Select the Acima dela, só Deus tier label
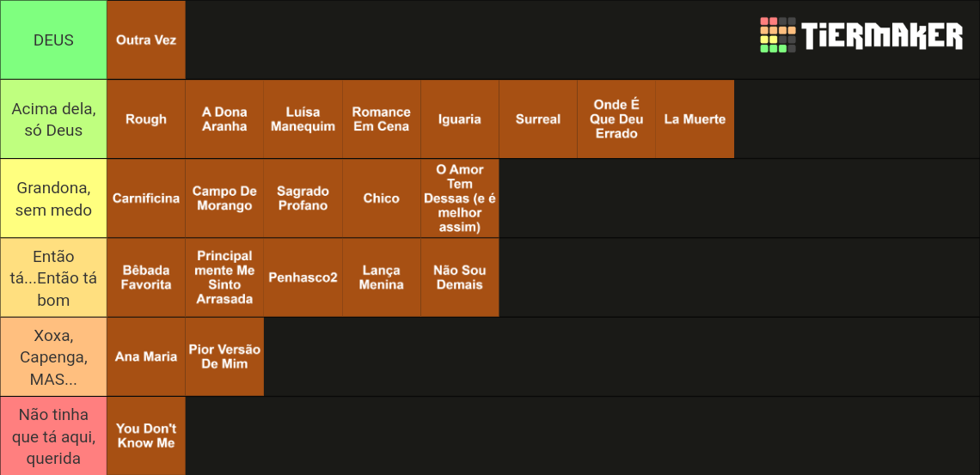This screenshot has width=980, height=475. click(x=53, y=119)
